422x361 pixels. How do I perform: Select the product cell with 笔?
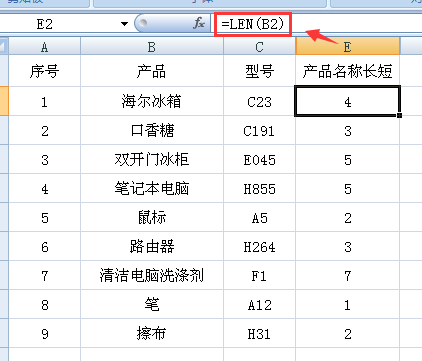[152, 304]
